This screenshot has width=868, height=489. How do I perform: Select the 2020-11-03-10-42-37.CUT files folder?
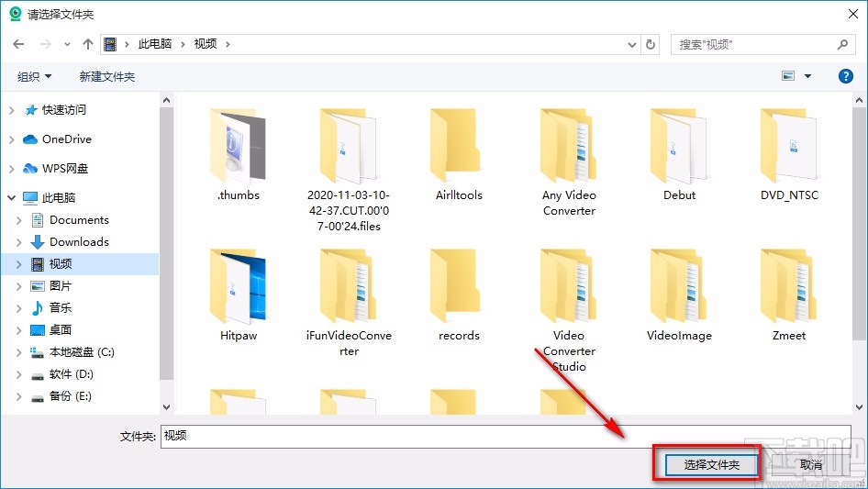(x=349, y=170)
